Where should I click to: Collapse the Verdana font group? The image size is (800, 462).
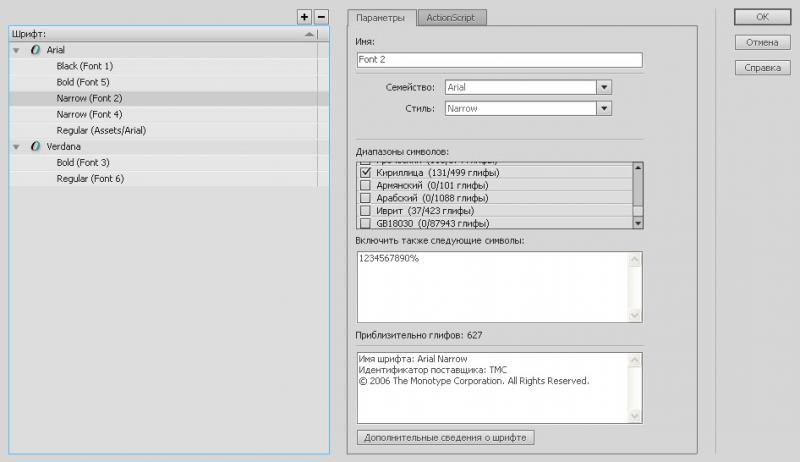point(16,147)
